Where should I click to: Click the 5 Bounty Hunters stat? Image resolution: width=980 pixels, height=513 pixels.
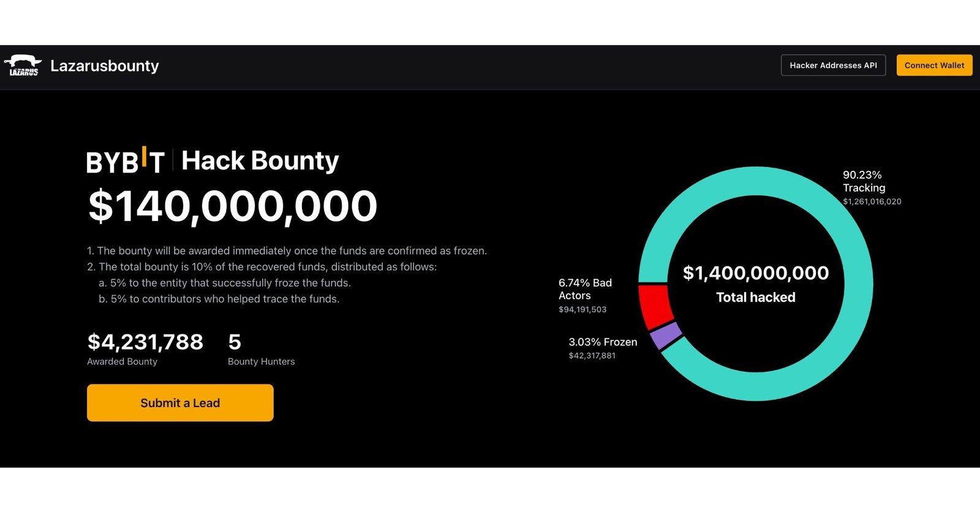[x=235, y=342]
